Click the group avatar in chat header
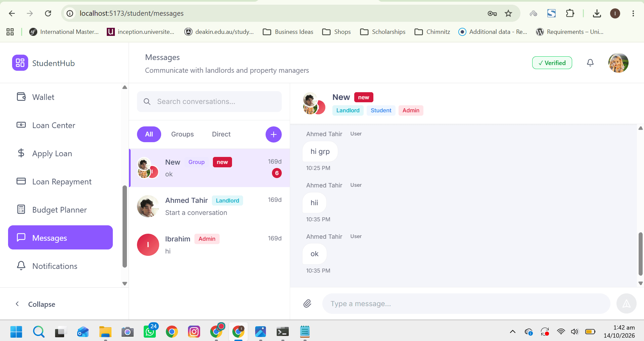Image resolution: width=644 pixels, height=341 pixels. pos(314,104)
